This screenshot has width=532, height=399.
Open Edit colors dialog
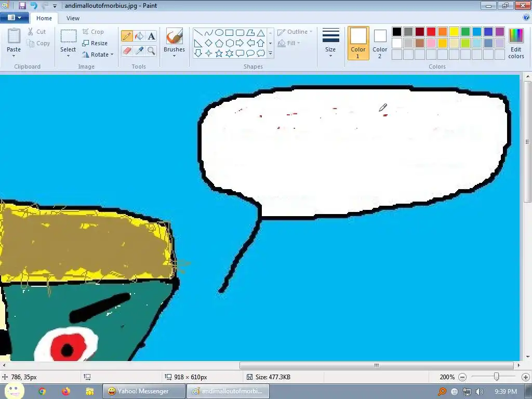(x=516, y=44)
